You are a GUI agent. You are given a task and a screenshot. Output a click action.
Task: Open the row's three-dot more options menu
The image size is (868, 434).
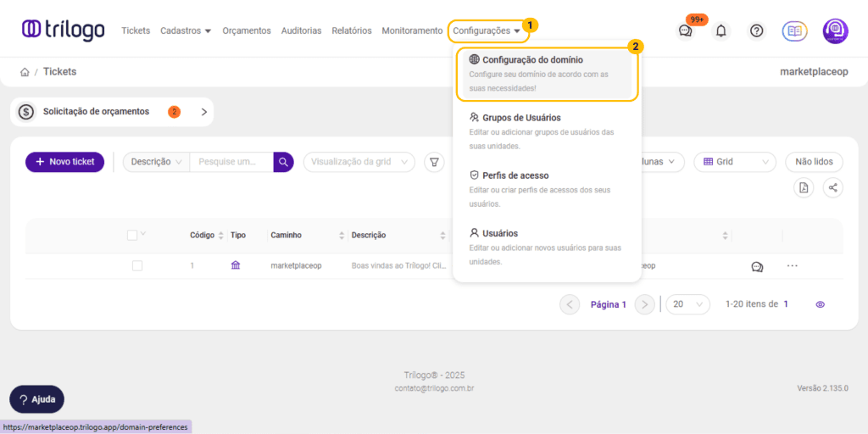click(792, 266)
